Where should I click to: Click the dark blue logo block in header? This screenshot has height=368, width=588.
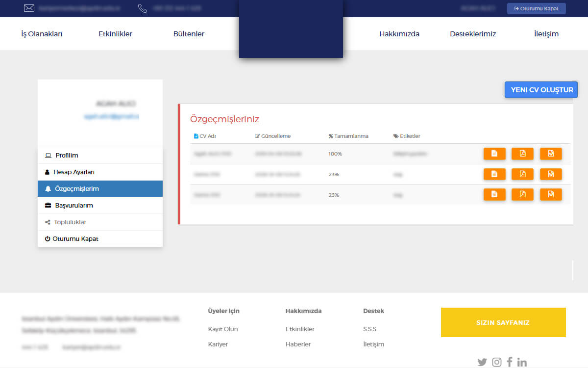click(x=291, y=29)
